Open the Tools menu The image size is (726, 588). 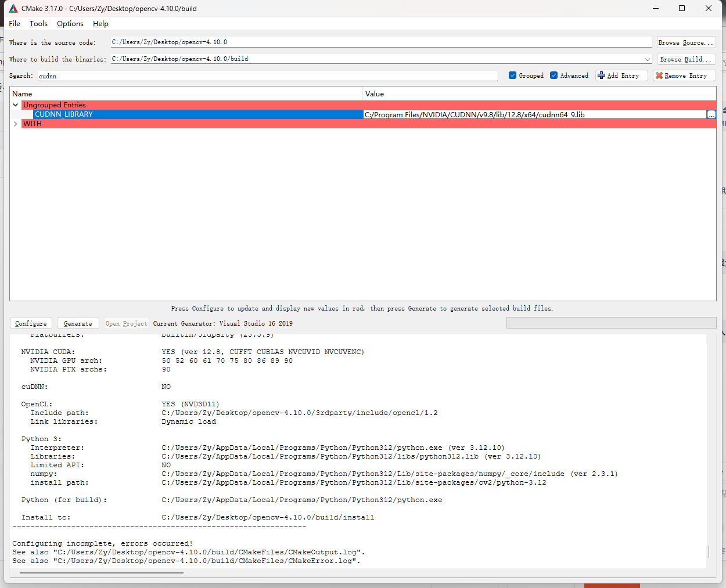coord(38,24)
